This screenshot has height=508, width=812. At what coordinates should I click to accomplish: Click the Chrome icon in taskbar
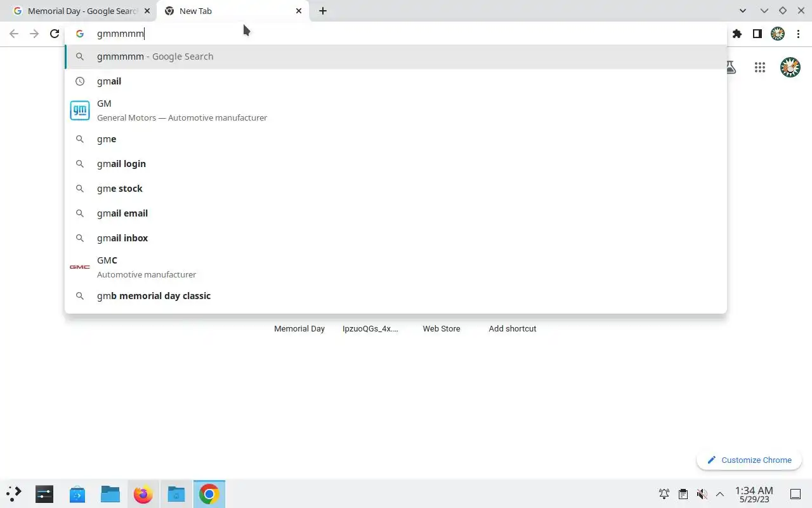tap(209, 494)
